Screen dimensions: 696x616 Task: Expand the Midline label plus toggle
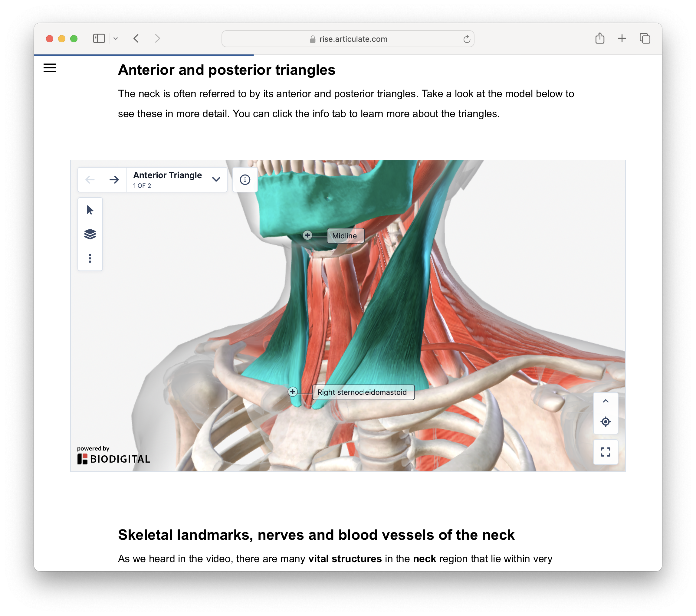pyautogui.click(x=307, y=235)
